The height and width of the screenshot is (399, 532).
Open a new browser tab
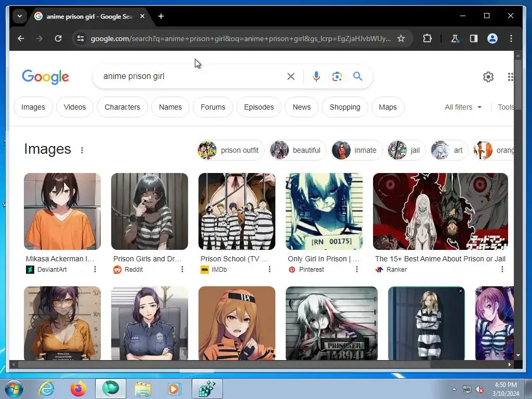click(161, 16)
